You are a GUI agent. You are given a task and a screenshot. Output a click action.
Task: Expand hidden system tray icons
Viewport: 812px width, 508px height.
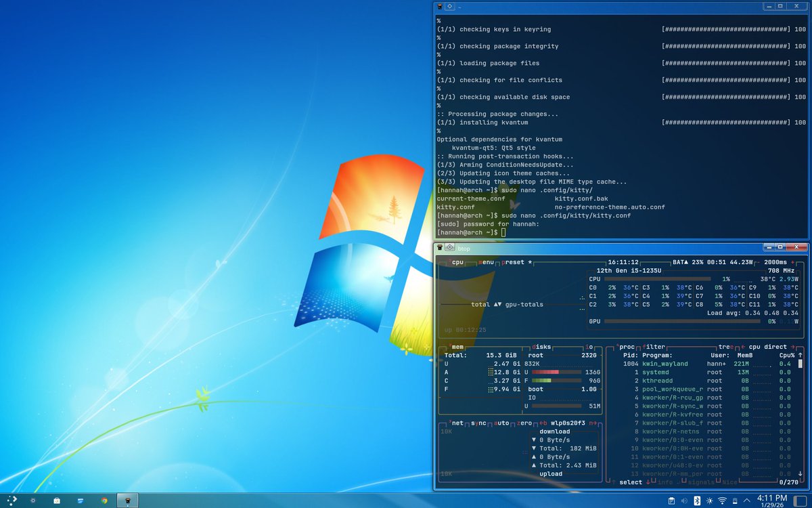coord(747,501)
